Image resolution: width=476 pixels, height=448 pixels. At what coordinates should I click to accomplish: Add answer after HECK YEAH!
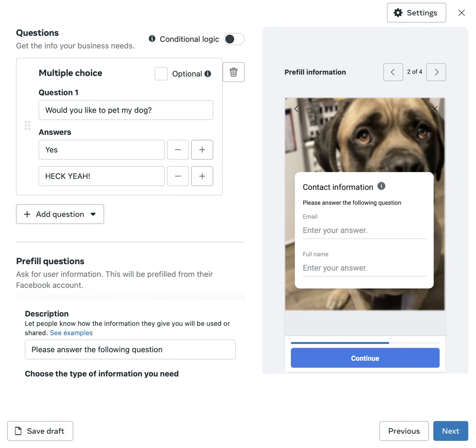(202, 176)
